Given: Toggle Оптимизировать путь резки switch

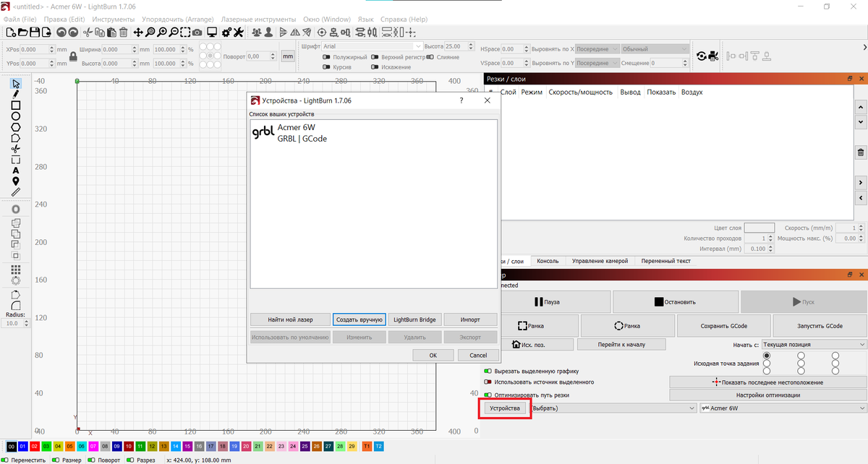Looking at the screenshot, I should point(488,395).
